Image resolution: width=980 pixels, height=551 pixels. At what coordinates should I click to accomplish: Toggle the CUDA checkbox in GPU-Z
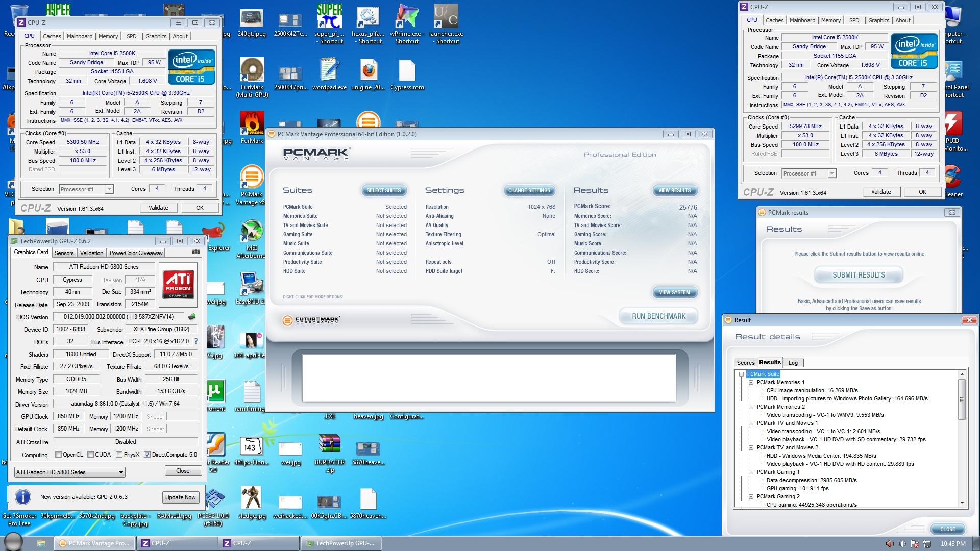click(x=90, y=455)
